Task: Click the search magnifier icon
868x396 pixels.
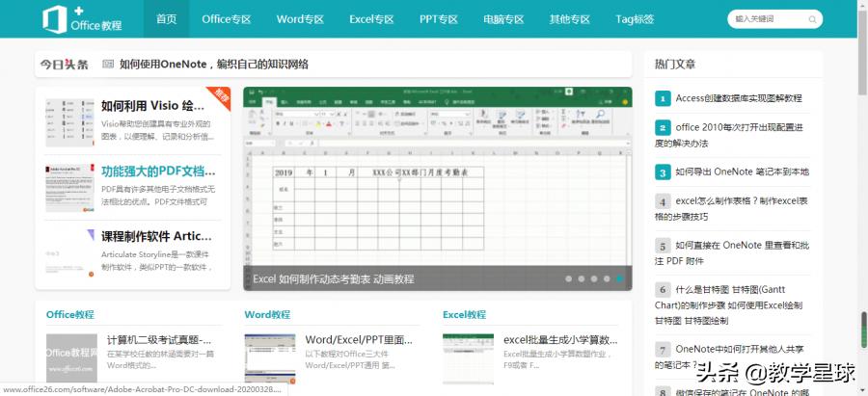Action: pos(813,19)
